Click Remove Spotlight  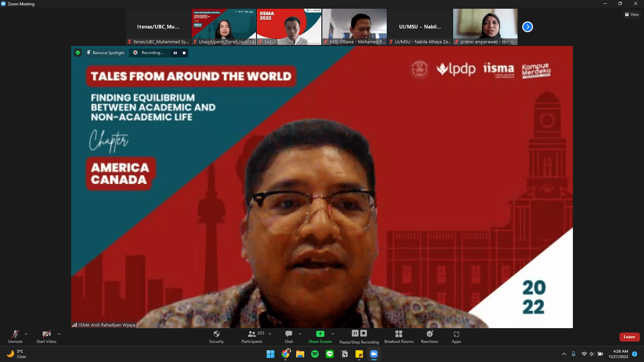106,53
